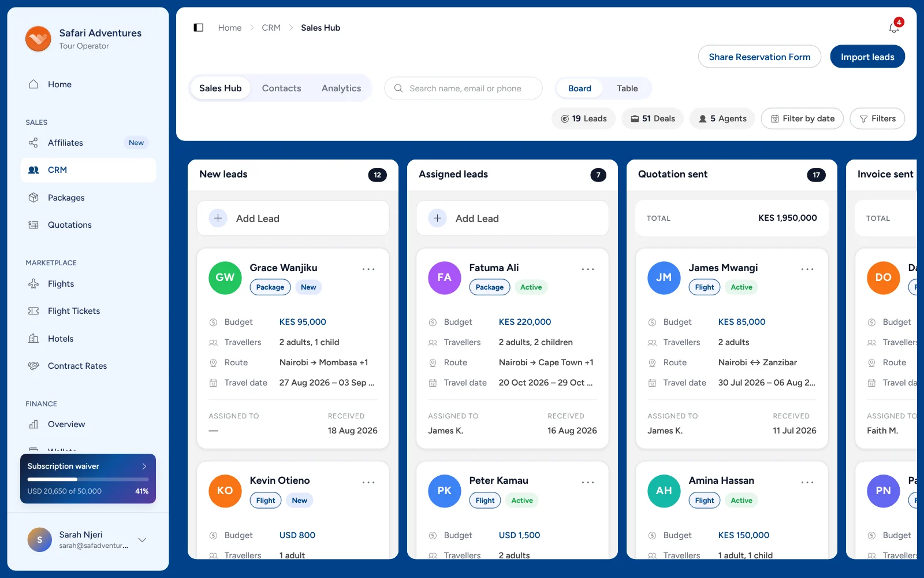
Task: Expand Sarah Njeri account menu
Action: (142, 540)
